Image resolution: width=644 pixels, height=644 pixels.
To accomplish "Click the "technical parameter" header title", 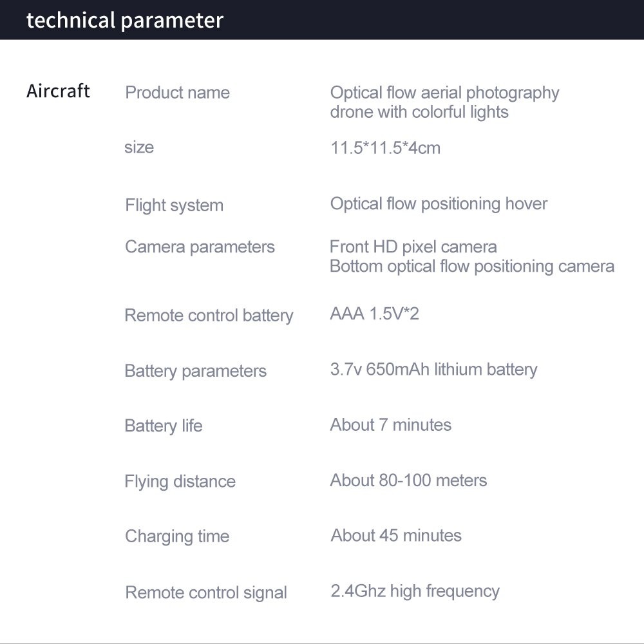I will [125, 20].
